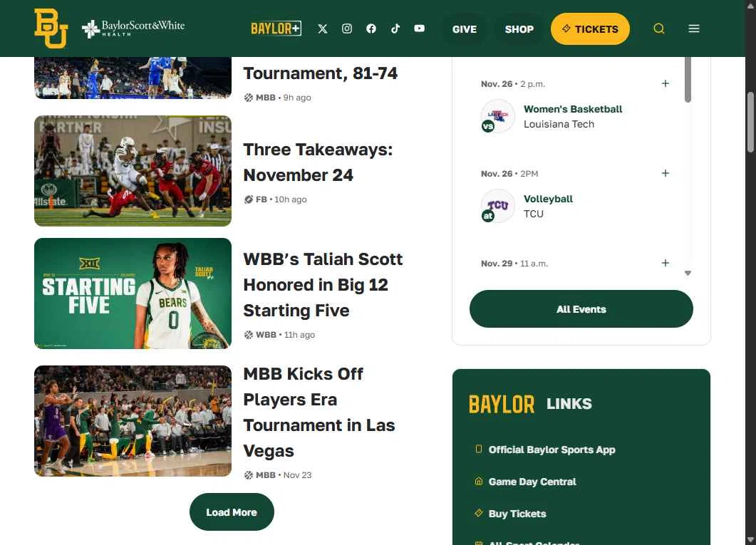Open Baylor's YouTube channel
Image resolution: width=756 pixels, height=545 pixels.
tap(420, 28)
